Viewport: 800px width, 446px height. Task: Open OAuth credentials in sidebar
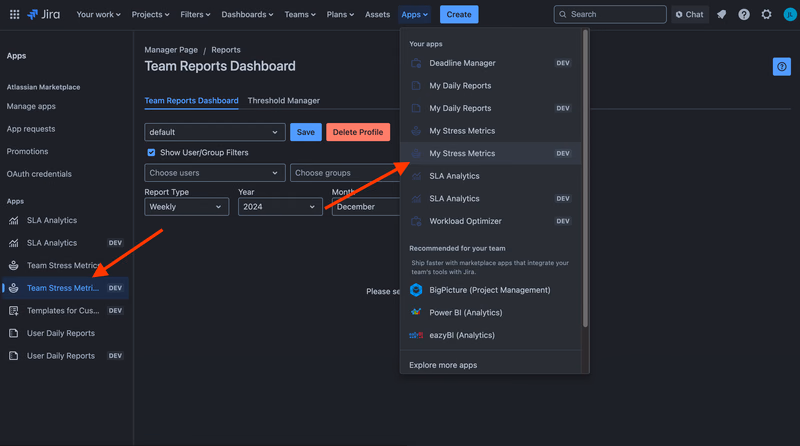39,174
